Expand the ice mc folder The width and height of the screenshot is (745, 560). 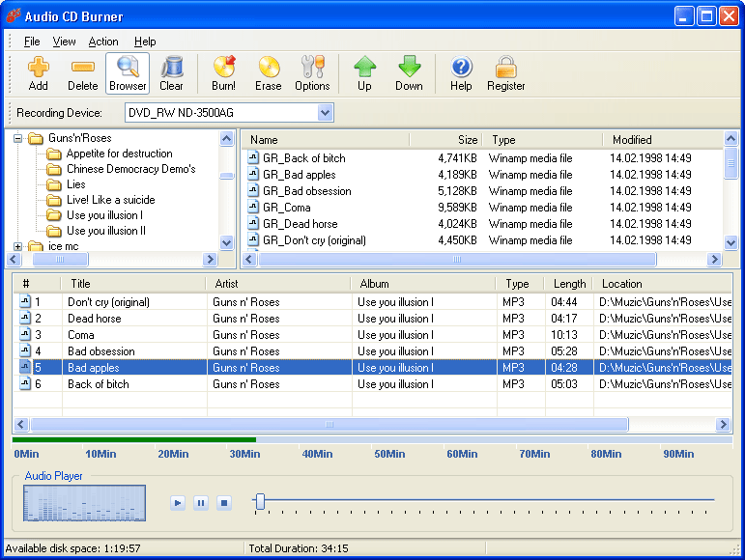point(18,246)
